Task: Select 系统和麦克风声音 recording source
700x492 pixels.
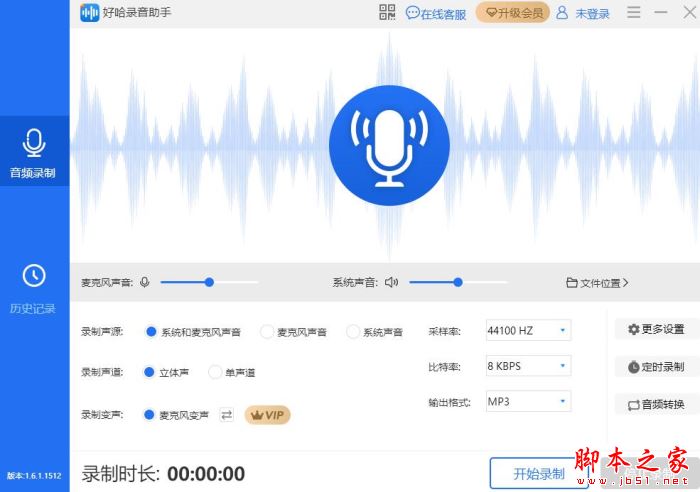Action: (193, 332)
